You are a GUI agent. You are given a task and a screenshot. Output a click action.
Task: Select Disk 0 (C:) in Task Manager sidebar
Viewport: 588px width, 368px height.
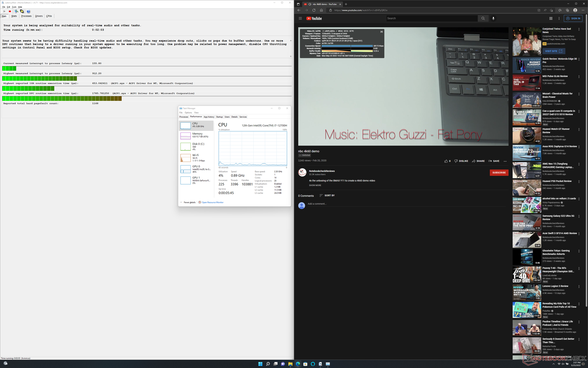click(x=196, y=146)
